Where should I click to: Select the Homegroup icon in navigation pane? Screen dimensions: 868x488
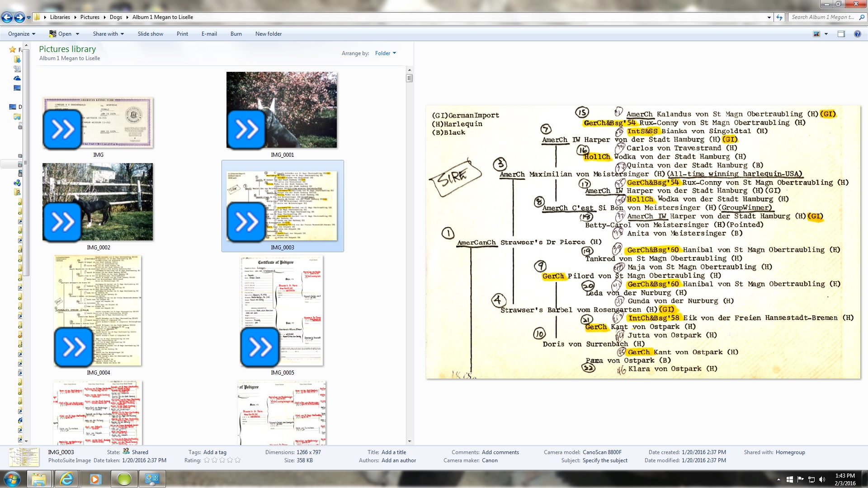17,183
